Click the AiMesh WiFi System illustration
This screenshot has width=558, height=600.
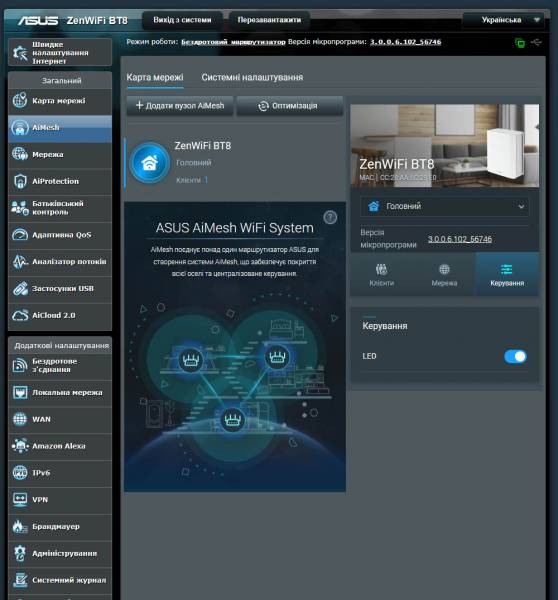(x=235, y=386)
